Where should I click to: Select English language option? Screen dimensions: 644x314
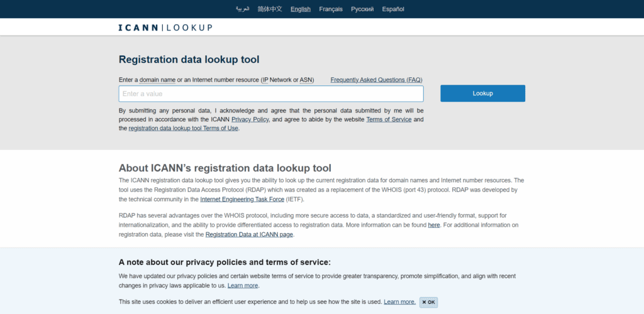click(301, 9)
